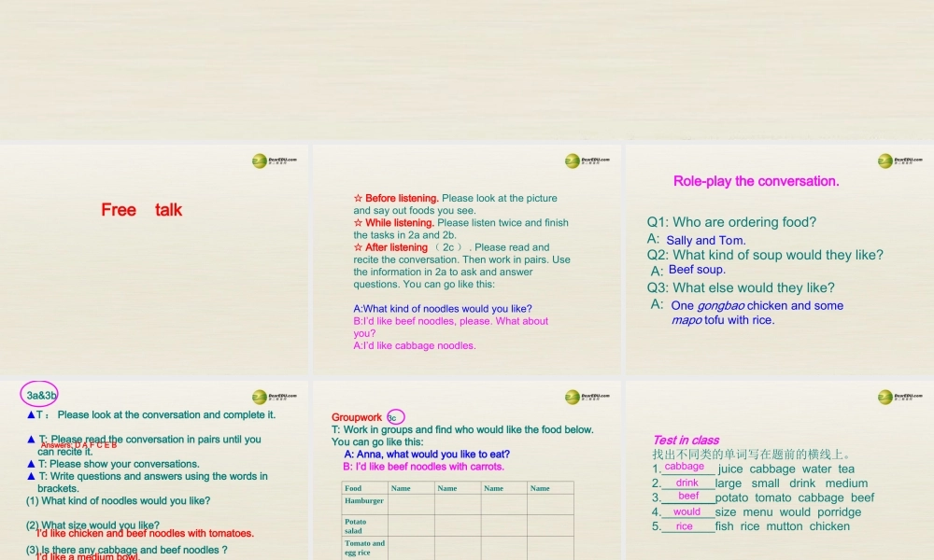This screenshot has height=560, width=934.
Task: Click the DearEDU logo on Groupwork slide
Action: [x=587, y=398]
